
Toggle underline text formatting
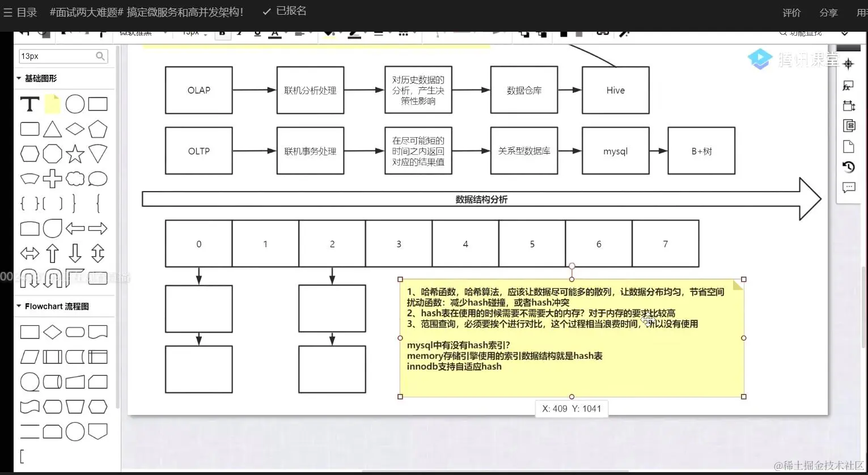tap(257, 33)
